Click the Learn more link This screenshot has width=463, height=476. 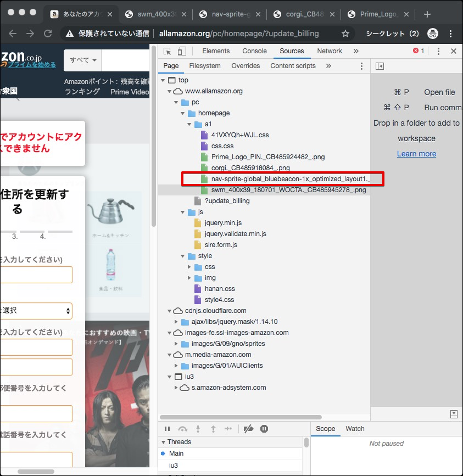click(416, 154)
